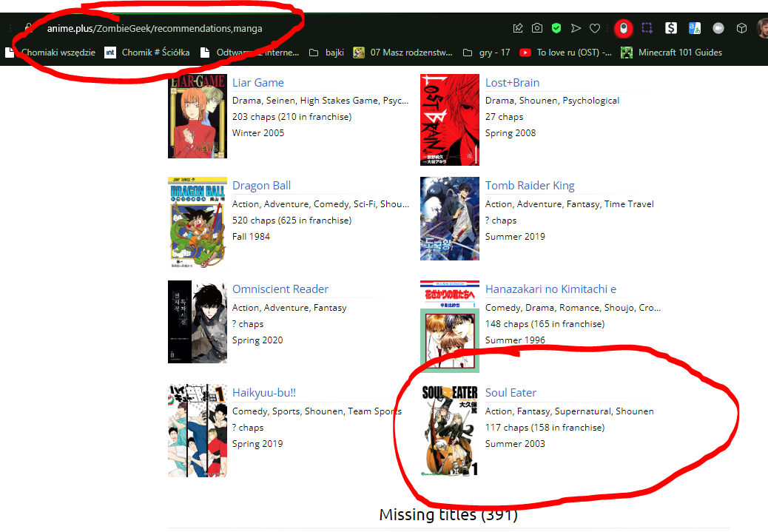768x532 pixels.
Task: Open the Omniscient Reader title link
Action: point(280,289)
